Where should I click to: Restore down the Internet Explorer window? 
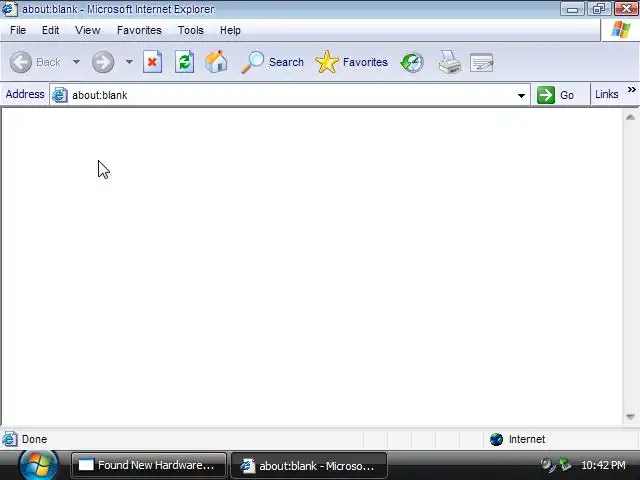(599, 9)
